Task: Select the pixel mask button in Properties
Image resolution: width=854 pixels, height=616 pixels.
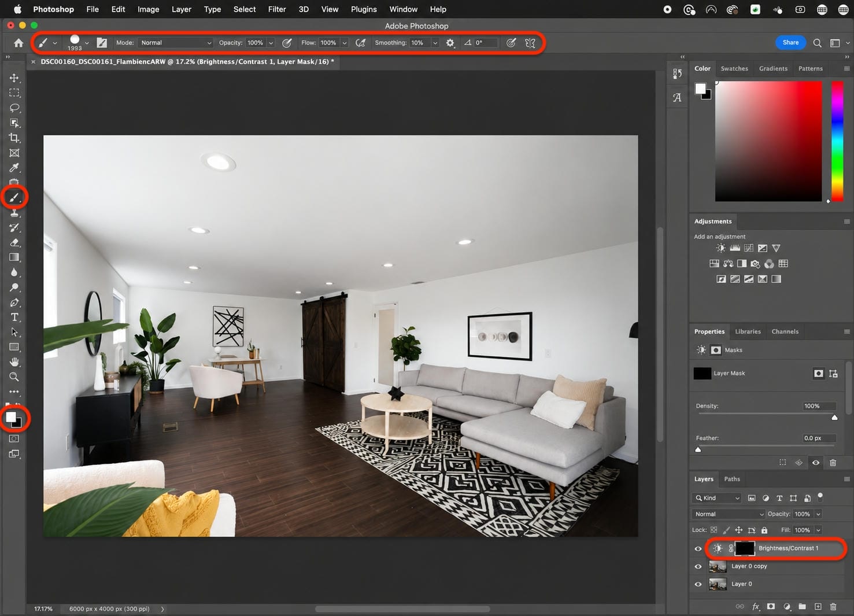Action: pos(818,374)
